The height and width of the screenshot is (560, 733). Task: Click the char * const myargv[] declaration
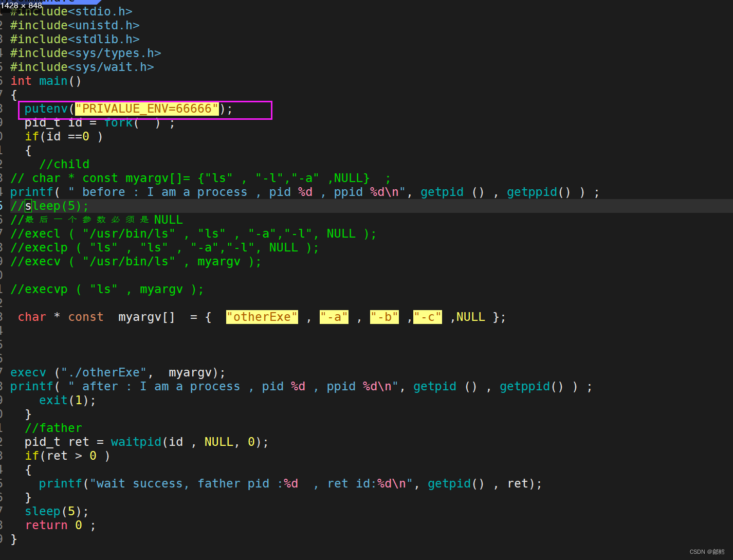point(262,317)
